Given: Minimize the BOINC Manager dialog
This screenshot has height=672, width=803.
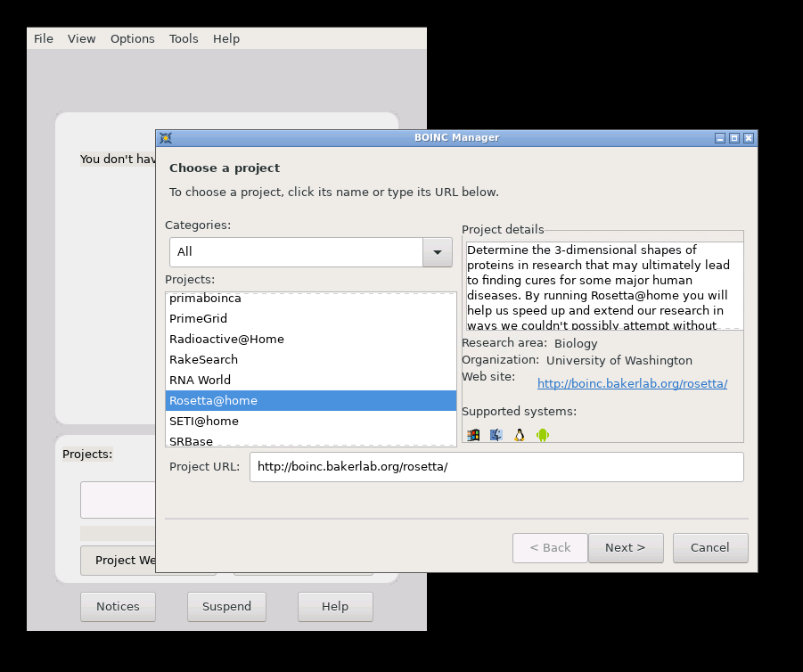Looking at the screenshot, I should (x=720, y=138).
